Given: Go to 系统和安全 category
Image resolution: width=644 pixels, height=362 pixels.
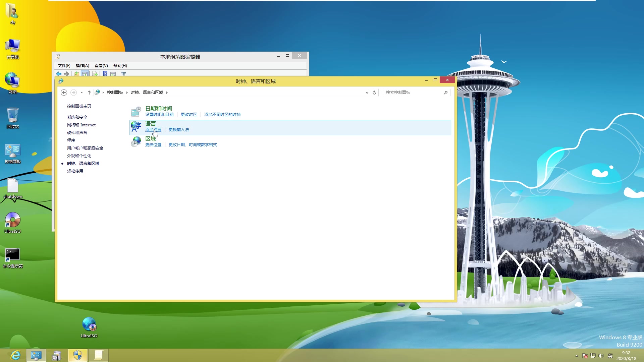Looking at the screenshot, I should pos(77,117).
